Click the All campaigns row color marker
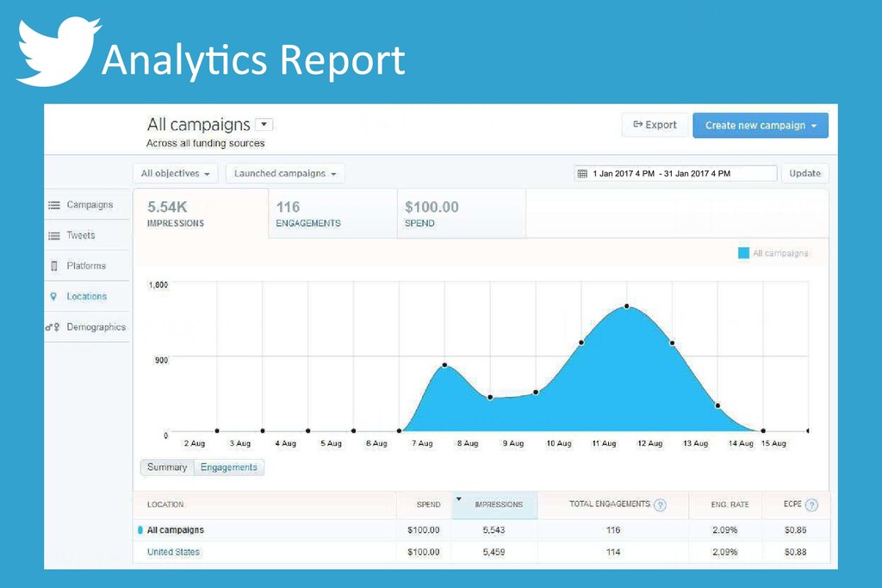This screenshot has width=882, height=588. [140, 529]
